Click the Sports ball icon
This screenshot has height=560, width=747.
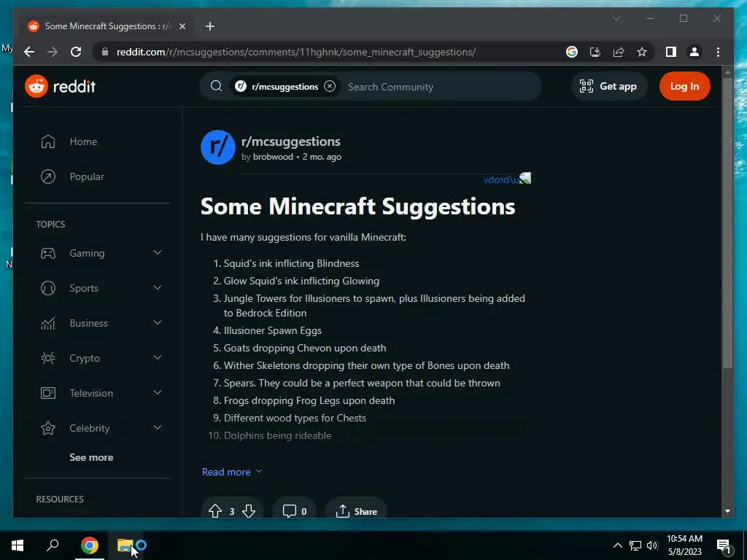[48, 288]
